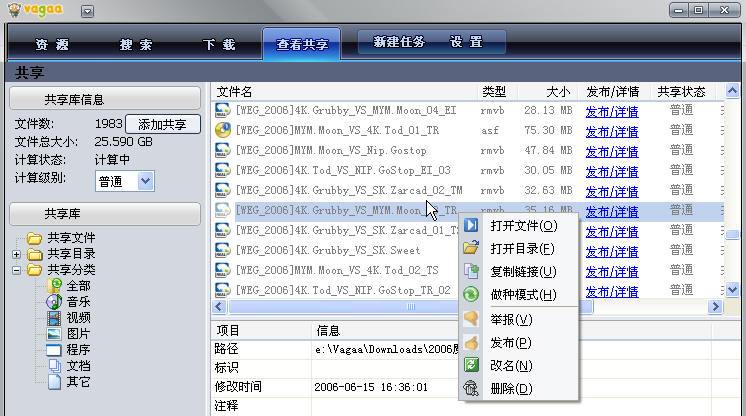The height and width of the screenshot is (416, 746).
Task: Expand the 共享目录 tree node
Action: coord(17,254)
